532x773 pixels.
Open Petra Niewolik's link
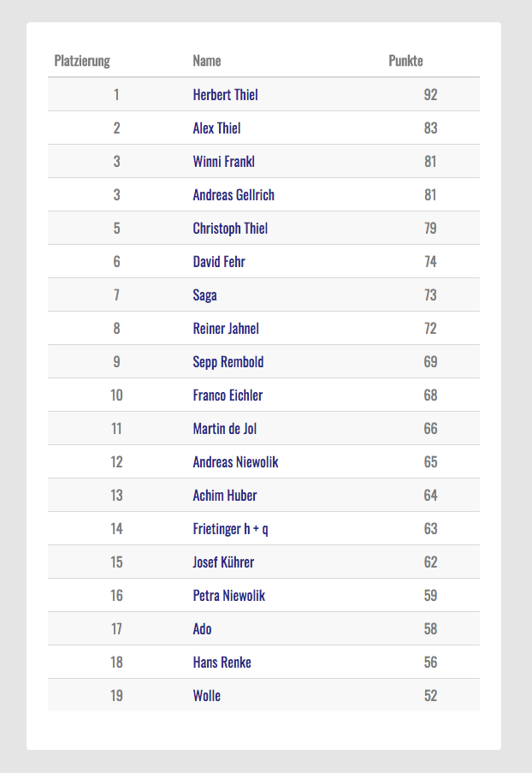[229, 596]
